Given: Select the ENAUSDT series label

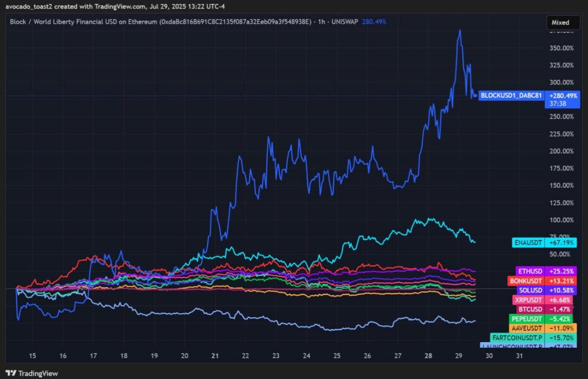Looking at the screenshot, I should (528, 243).
